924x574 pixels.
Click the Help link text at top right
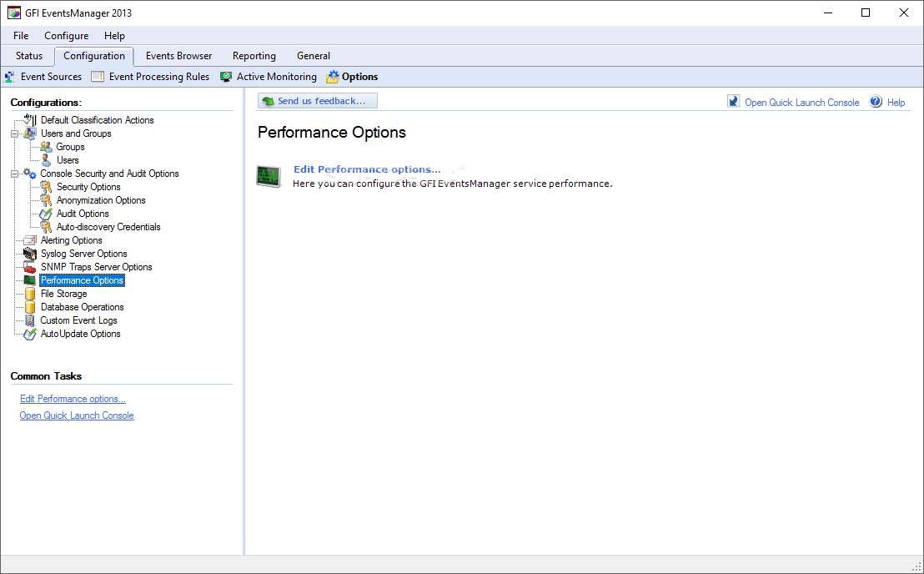[x=896, y=102]
